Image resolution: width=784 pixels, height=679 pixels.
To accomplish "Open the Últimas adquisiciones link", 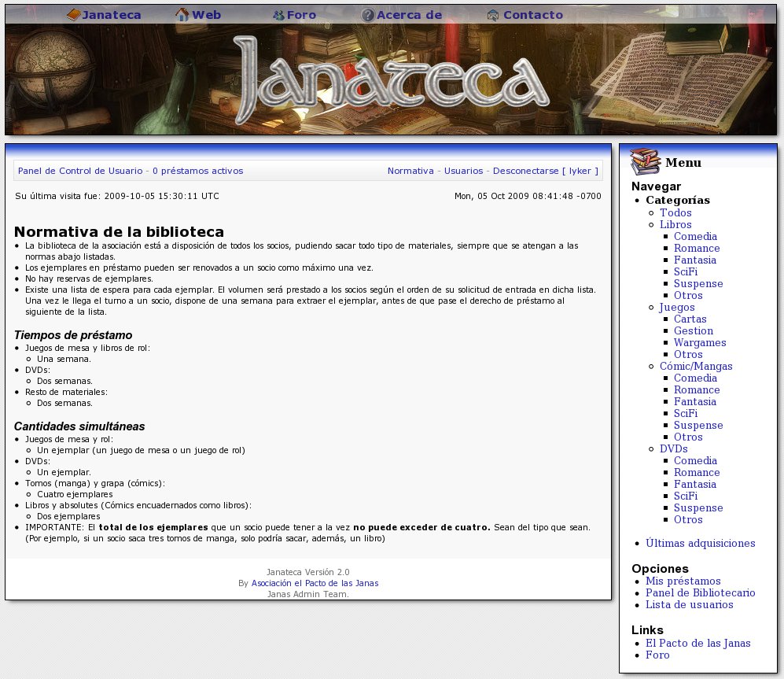I will (x=700, y=544).
